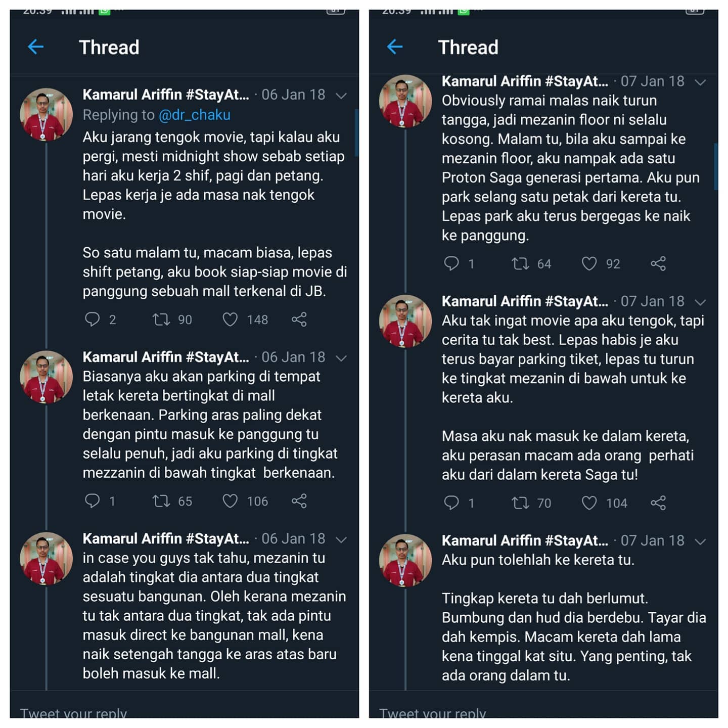Screen dimensions: 728x728
Task: Open chevron menu on the 'Obviously ramai' tweet
Action: (x=700, y=82)
